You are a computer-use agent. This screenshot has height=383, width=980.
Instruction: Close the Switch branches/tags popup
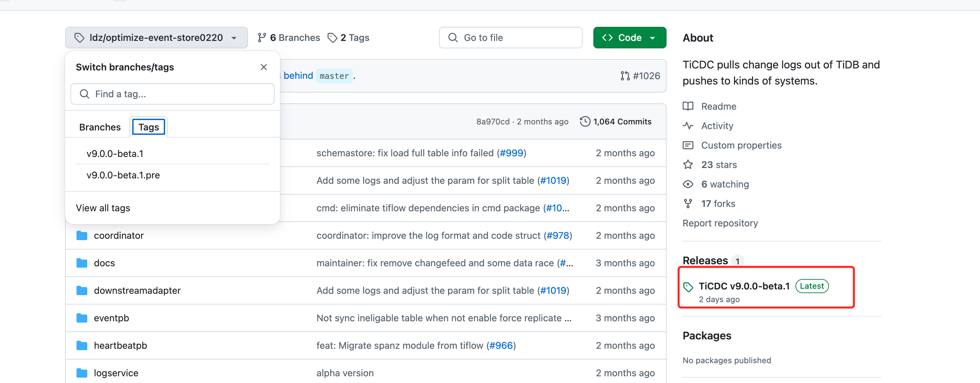[264, 67]
